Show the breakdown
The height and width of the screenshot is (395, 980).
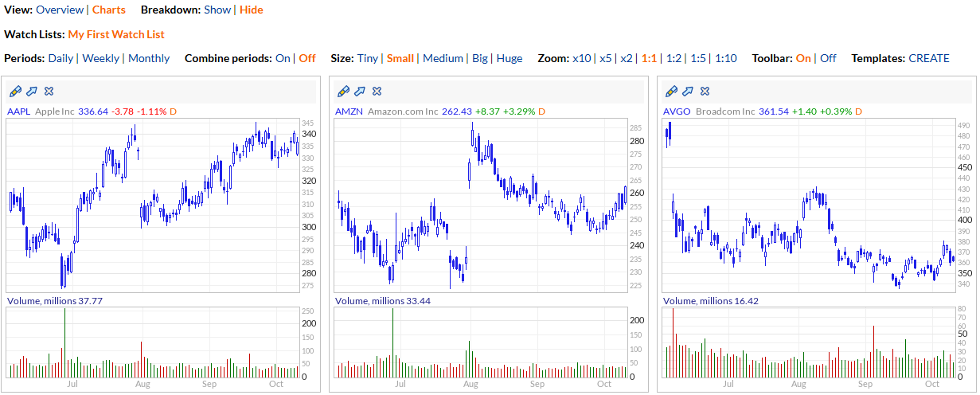pos(217,10)
